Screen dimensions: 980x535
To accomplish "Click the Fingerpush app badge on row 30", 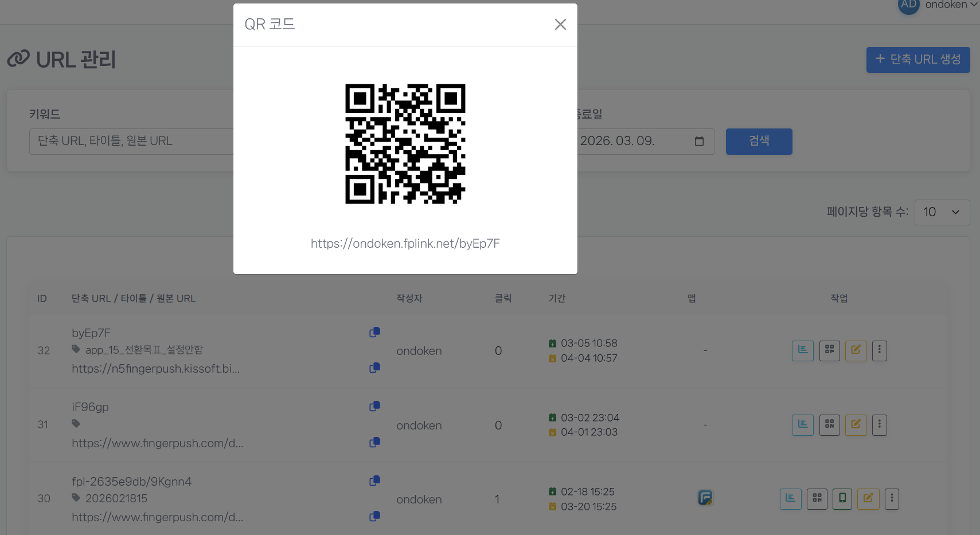I will (x=705, y=498).
